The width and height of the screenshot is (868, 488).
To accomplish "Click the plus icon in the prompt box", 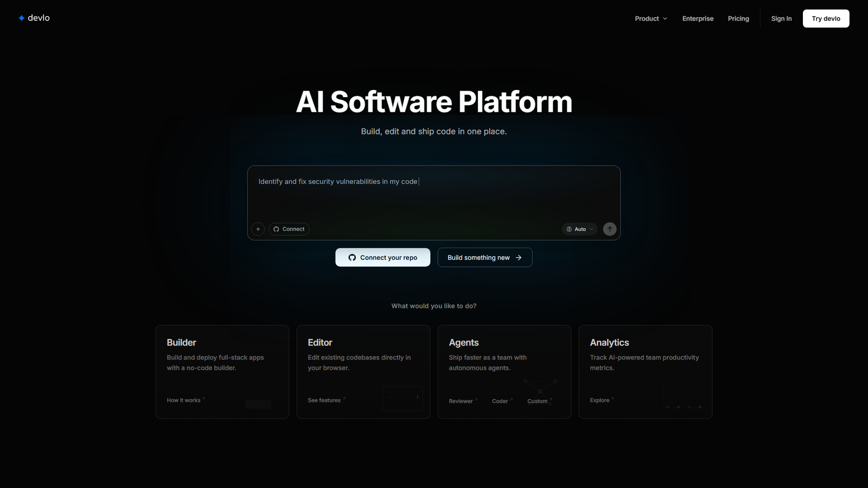I will 258,229.
